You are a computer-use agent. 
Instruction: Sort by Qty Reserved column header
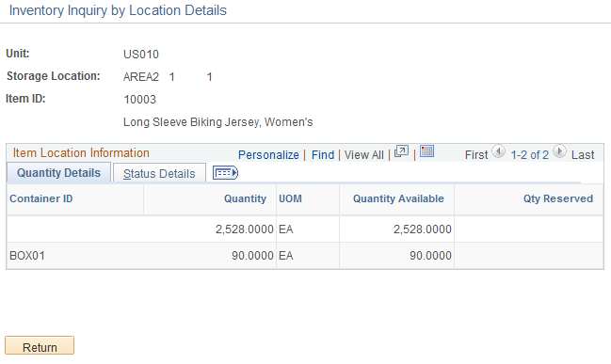point(558,199)
